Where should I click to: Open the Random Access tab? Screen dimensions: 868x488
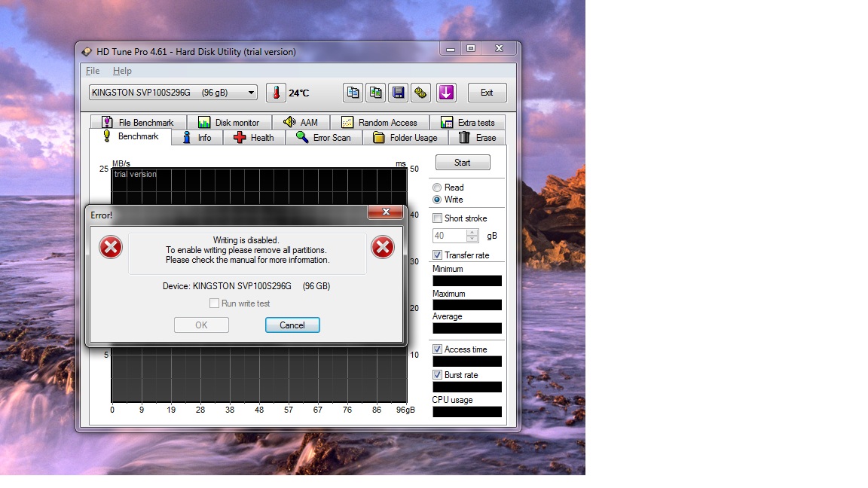[380, 122]
